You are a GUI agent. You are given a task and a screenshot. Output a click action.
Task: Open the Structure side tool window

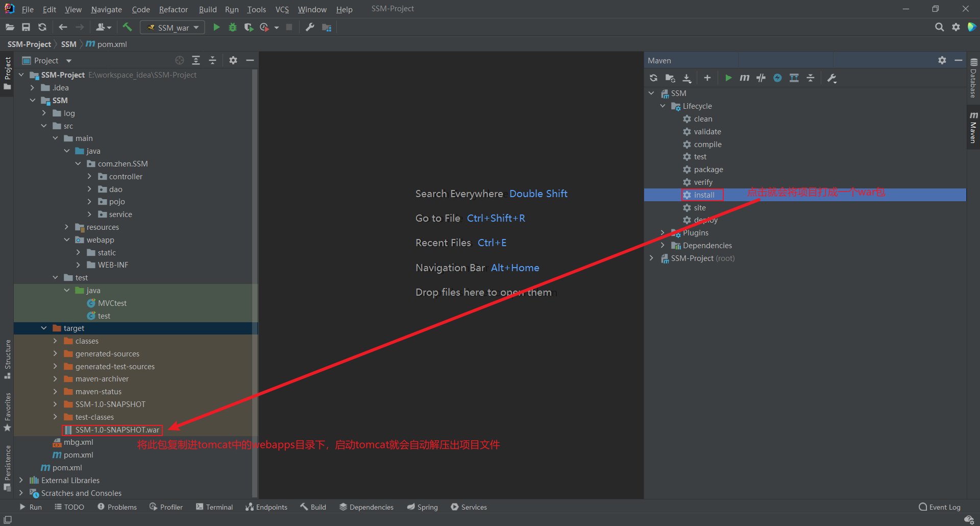8,360
